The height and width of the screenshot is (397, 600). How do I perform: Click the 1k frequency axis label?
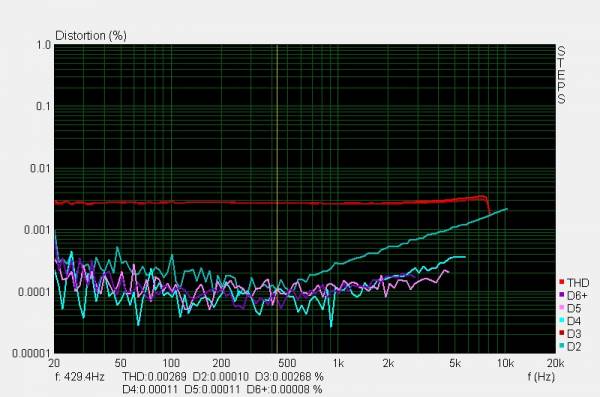coord(338,363)
